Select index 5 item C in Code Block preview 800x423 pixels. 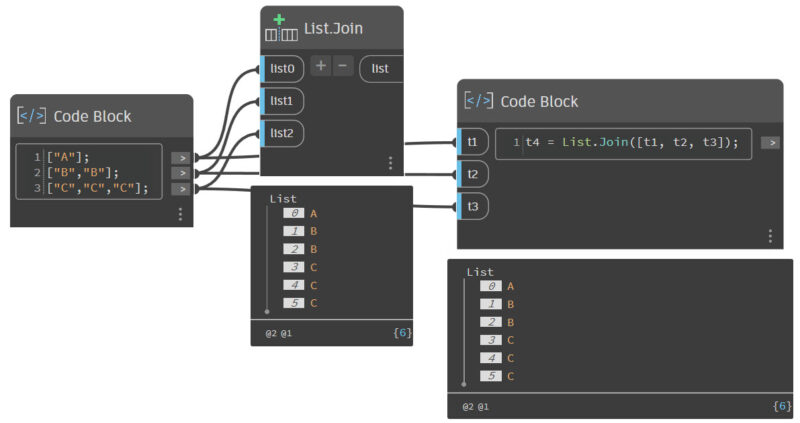(497, 376)
